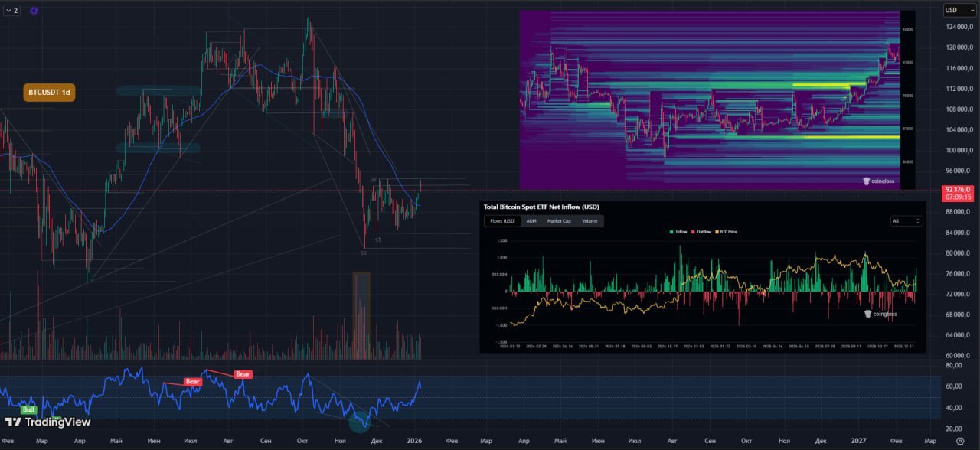Image resolution: width=980 pixels, height=450 pixels.
Task: Click the TradingView logo
Action: (47, 422)
